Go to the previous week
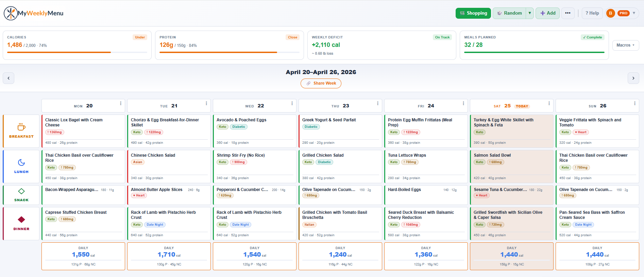This screenshot has height=277, width=644. (x=9, y=78)
